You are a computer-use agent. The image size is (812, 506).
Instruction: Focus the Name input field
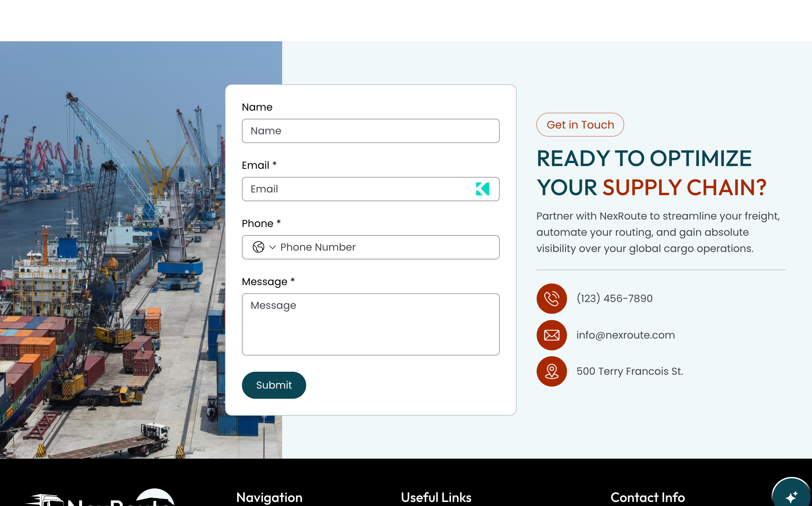pos(370,131)
